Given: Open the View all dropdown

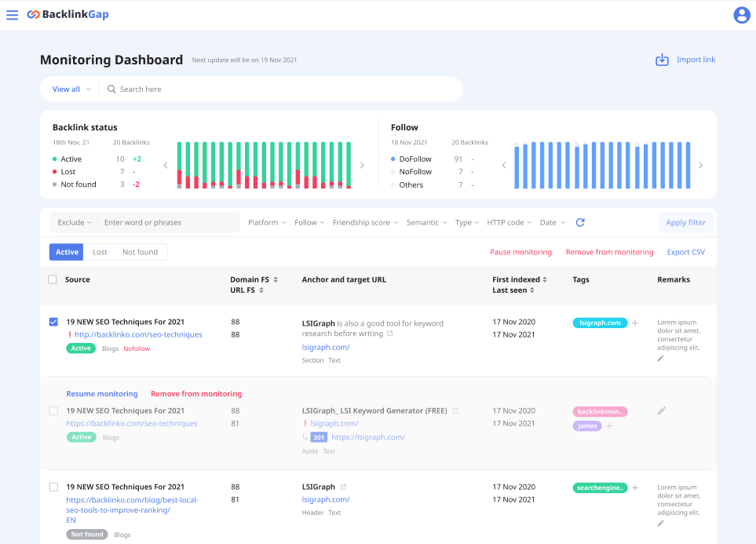Looking at the screenshot, I should pos(71,89).
